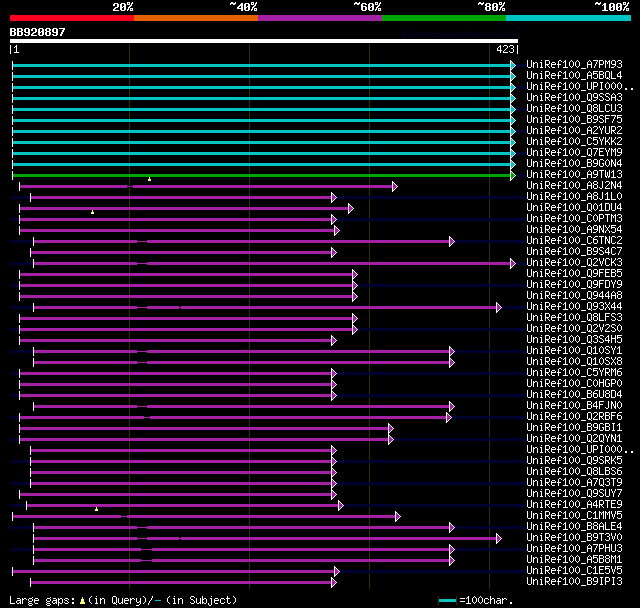This screenshot has width=640, height=608.
Task: Select the UniRef100_Q8LBS6 label
Action: [574, 472]
